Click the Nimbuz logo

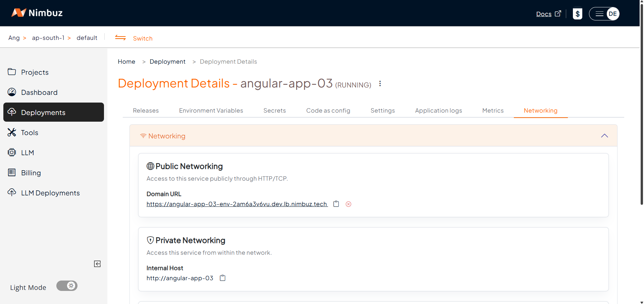pos(37,13)
